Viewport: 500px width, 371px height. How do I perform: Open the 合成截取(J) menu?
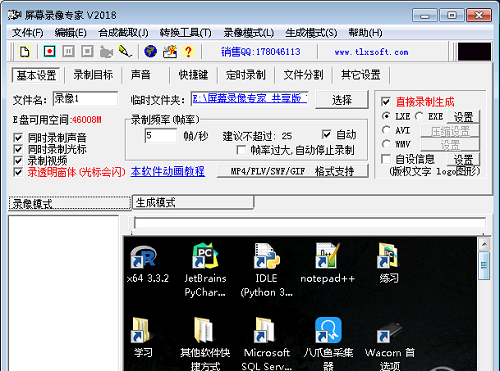(x=123, y=33)
